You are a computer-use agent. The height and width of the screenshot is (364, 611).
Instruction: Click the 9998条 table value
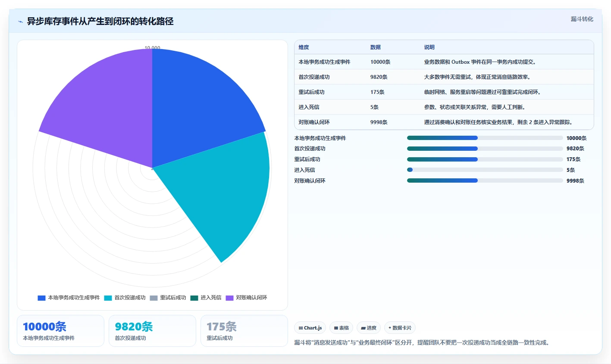pyautogui.click(x=379, y=122)
